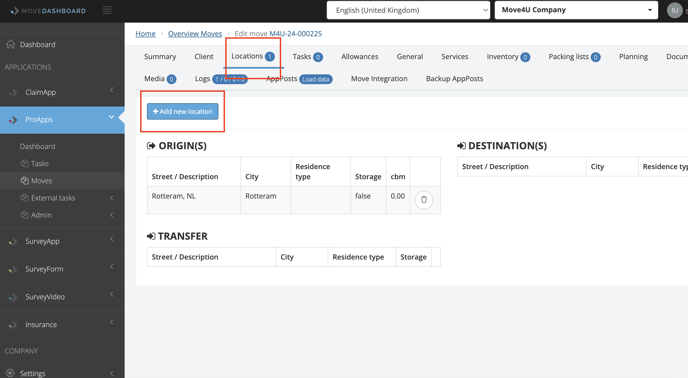Expand the ClaimApp sidebar chevron

coord(111,90)
